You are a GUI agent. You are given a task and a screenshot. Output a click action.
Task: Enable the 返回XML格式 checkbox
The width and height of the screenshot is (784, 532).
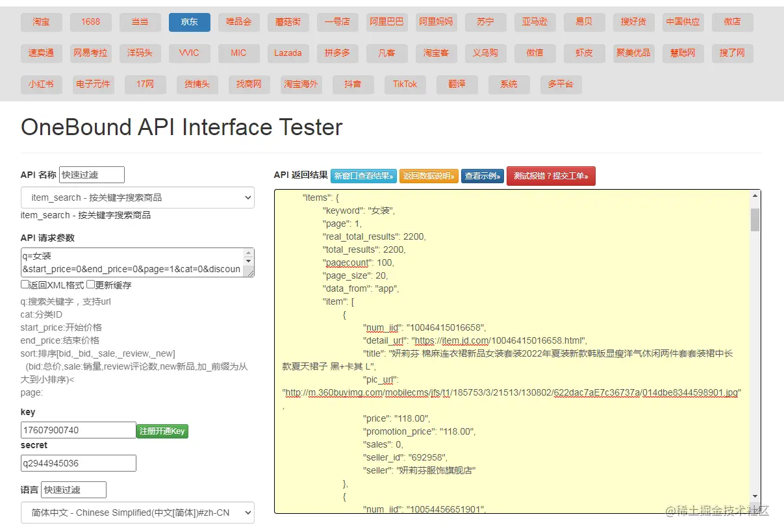point(25,285)
